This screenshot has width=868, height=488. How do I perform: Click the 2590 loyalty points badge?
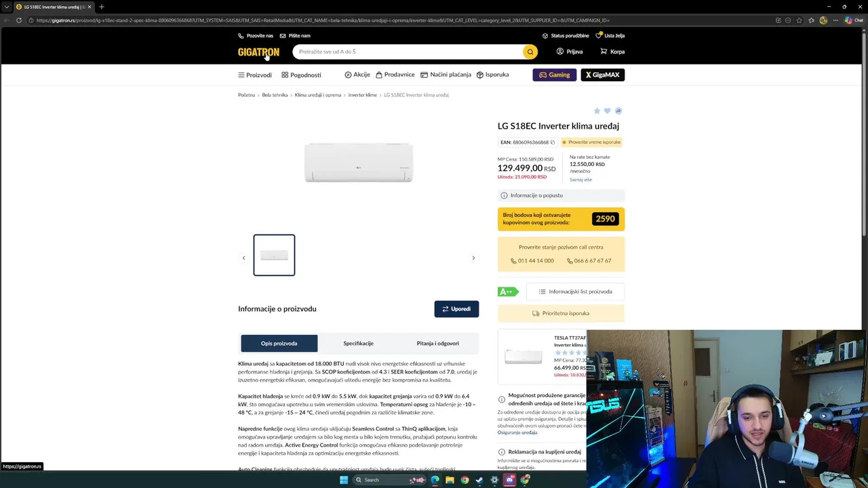pos(605,219)
